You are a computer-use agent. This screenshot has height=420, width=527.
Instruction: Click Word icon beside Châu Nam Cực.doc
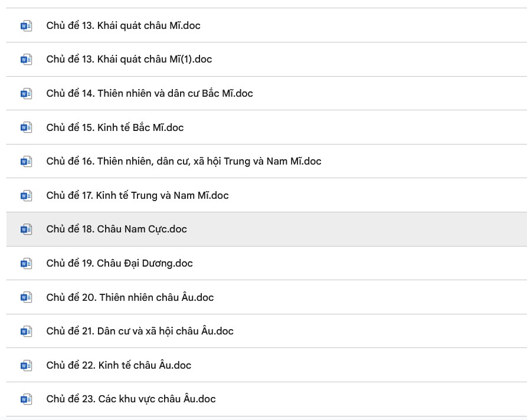[x=26, y=229]
